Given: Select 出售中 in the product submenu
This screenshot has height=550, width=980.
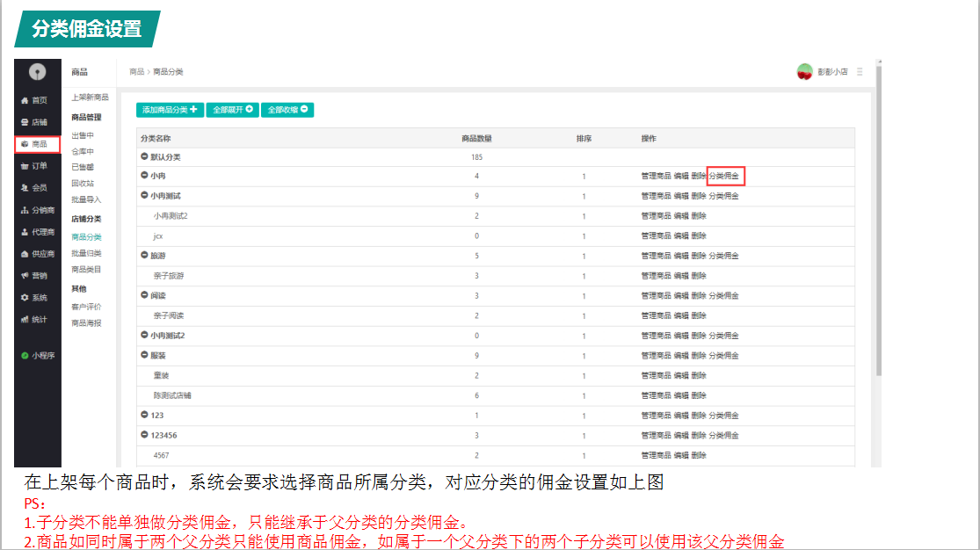Looking at the screenshot, I should (x=82, y=135).
